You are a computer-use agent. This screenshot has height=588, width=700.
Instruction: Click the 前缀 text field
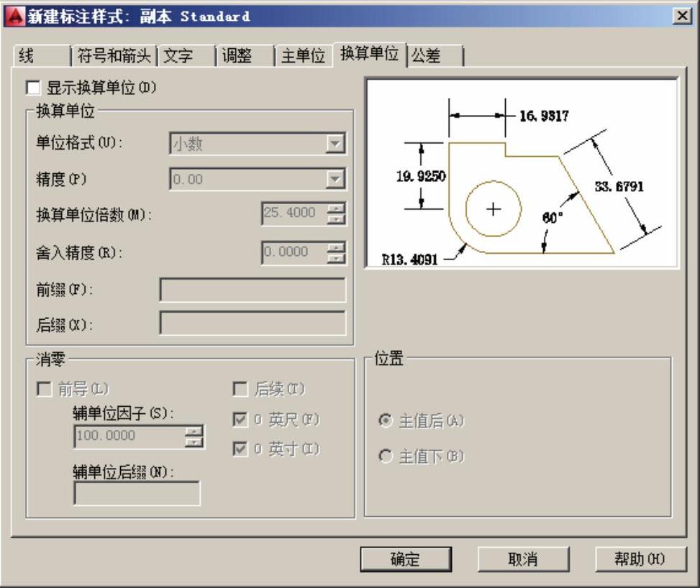[252, 290]
